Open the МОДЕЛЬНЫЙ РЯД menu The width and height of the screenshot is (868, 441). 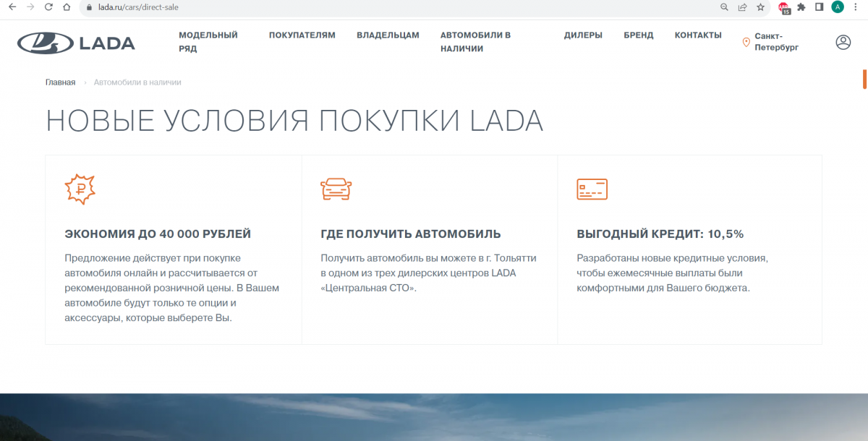click(208, 42)
